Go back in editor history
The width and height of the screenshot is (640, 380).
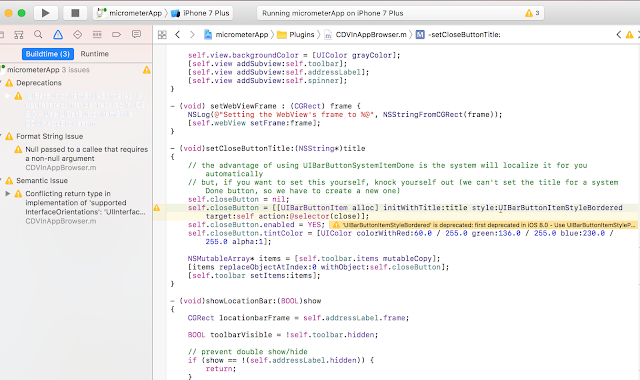pos(178,35)
